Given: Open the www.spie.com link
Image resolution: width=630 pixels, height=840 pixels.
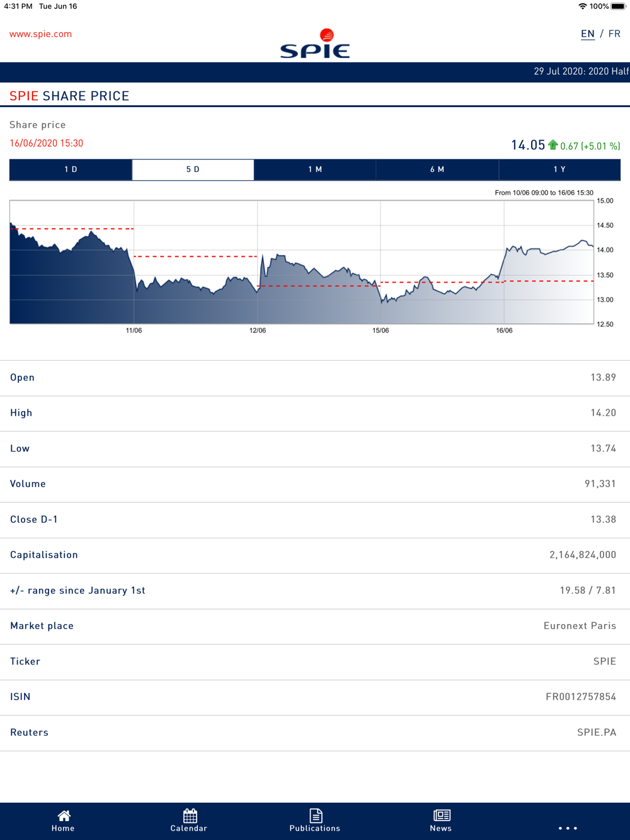Looking at the screenshot, I should (x=40, y=34).
